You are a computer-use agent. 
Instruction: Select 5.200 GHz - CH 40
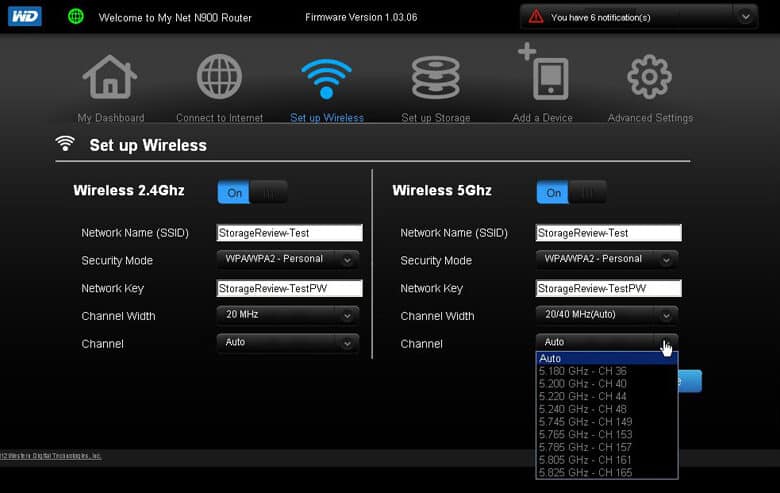pyautogui.click(x=607, y=384)
